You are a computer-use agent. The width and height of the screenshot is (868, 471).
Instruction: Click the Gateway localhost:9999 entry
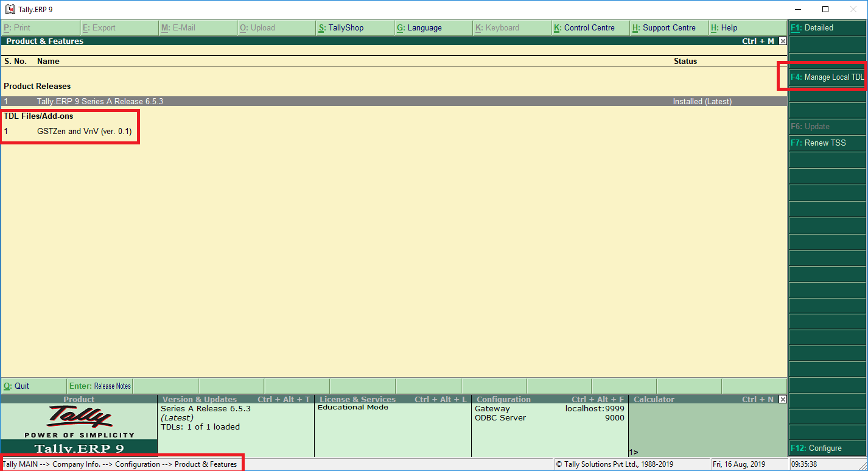[550, 409]
